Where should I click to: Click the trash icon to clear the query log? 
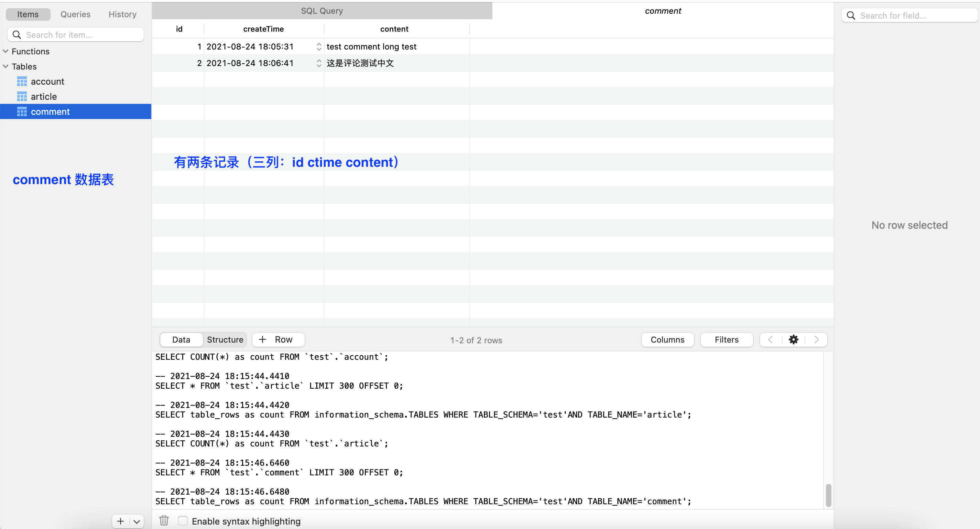[164, 520]
